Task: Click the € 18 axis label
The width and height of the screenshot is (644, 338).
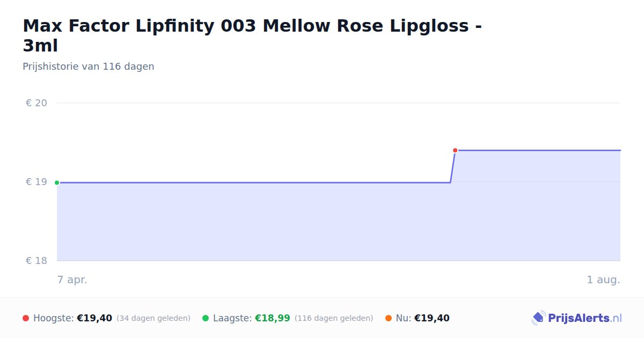Action: pyautogui.click(x=36, y=261)
